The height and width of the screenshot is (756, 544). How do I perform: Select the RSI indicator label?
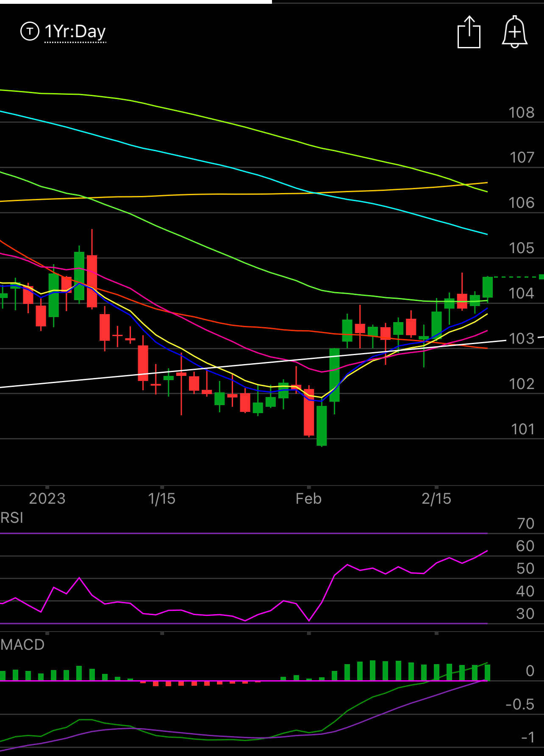point(12,518)
